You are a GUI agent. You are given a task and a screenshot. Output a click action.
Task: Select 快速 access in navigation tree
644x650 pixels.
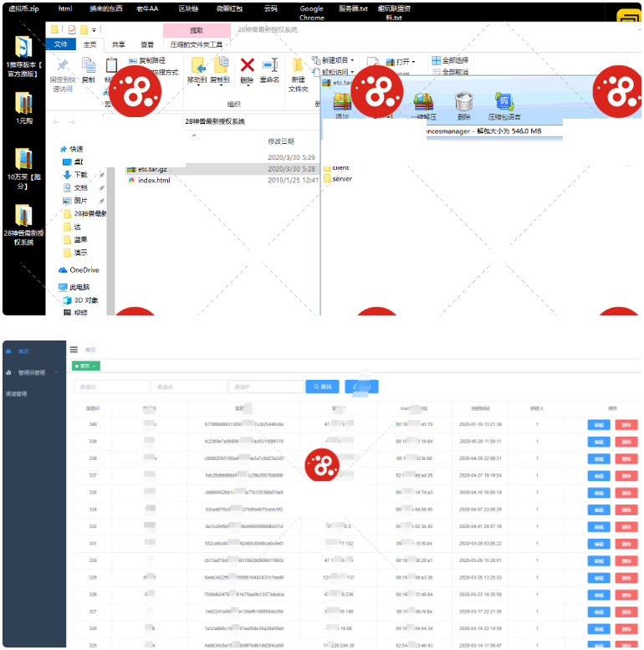coord(72,149)
